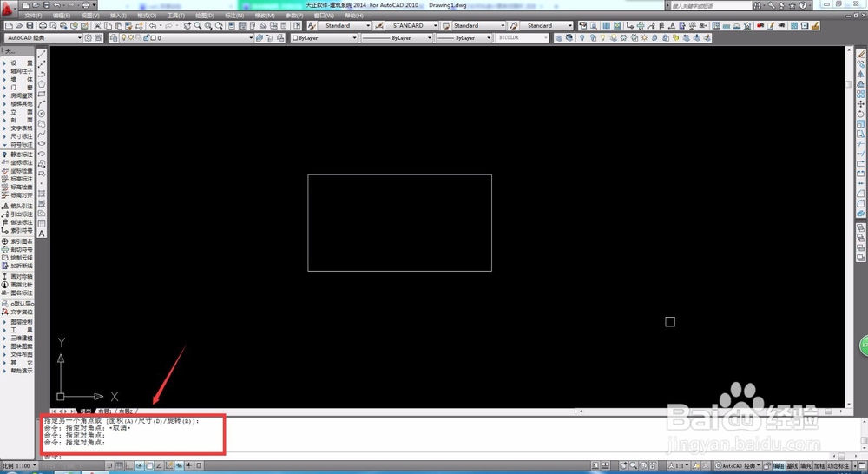Select the Rectangle draw tool
The height and width of the screenshot is (474, 868).
coord(42,94)
